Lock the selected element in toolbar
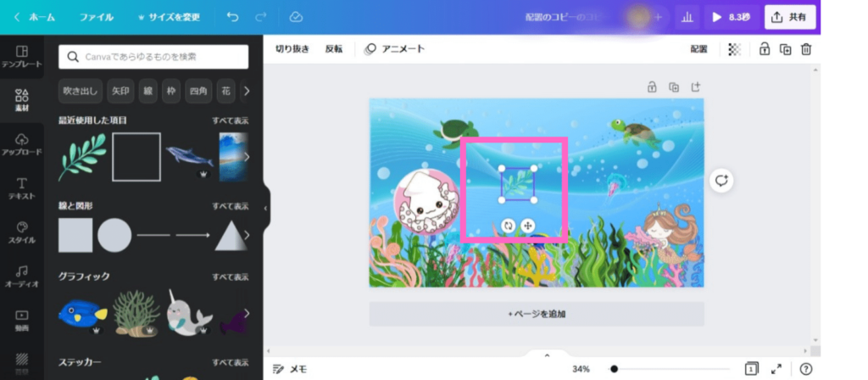The width and height of the screenshot is (868, 380). pos(765,48)
